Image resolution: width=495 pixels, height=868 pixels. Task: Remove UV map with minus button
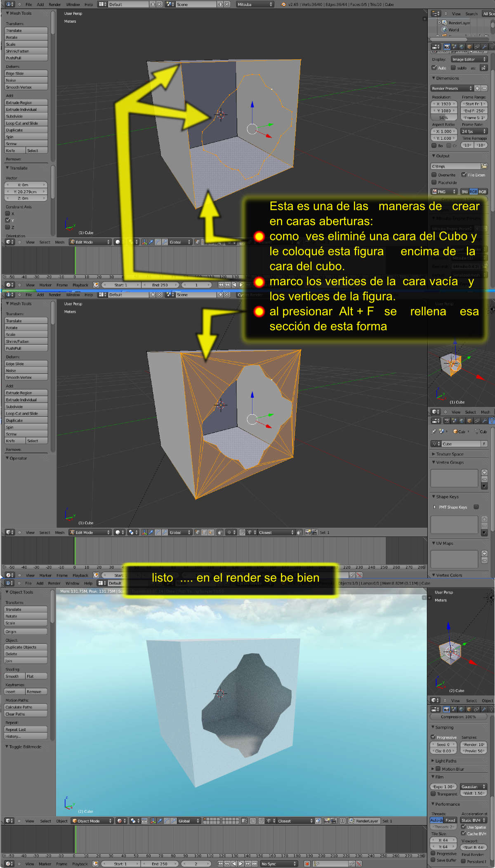point(484,561)
